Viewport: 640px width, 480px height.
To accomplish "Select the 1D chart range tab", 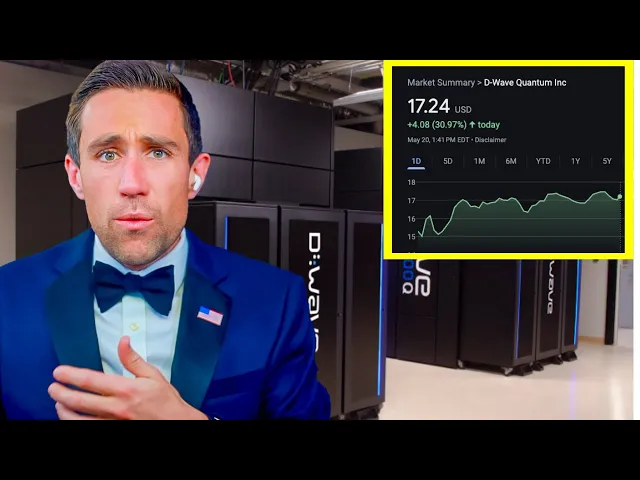I will (x=416, y=161).
